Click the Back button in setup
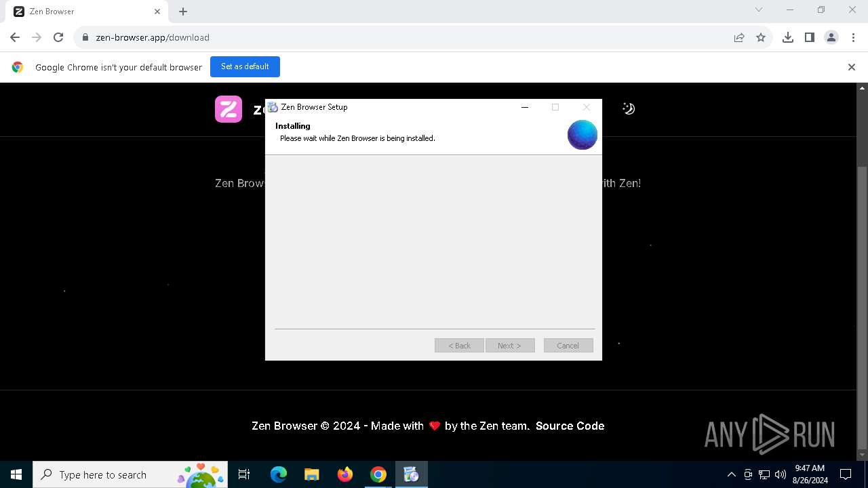The image size is (868, 488). tap(459, 346)
